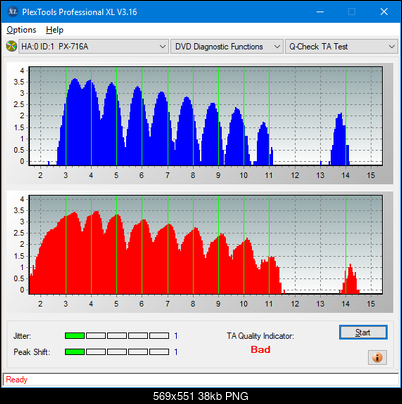Expand the Q-Check TA Test dropdown
Image resolution: width=402 pixels, height=404 pixels.
pos(342,47)
